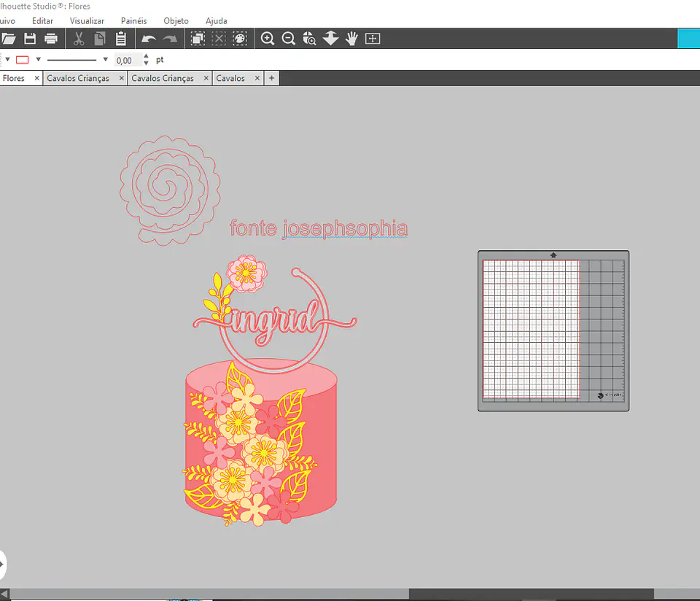Screen dimensions: 700x601
Task: Add a new document tab
Action: point(271,78)
